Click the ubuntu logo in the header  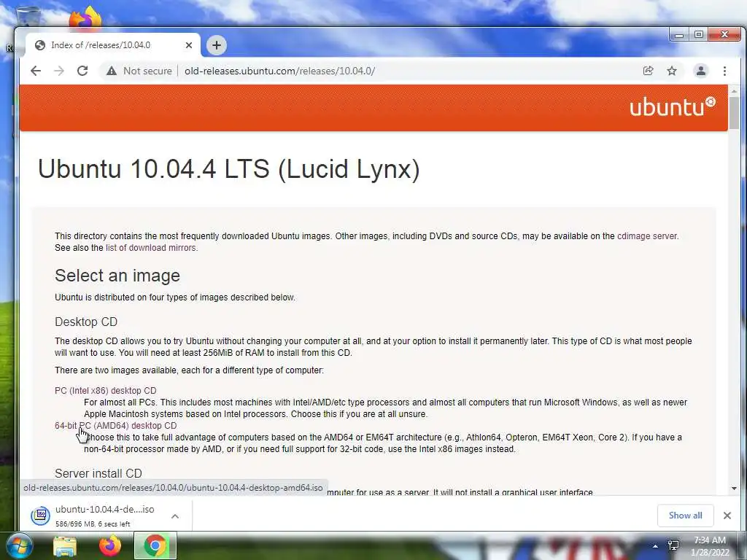click(672, 107)
